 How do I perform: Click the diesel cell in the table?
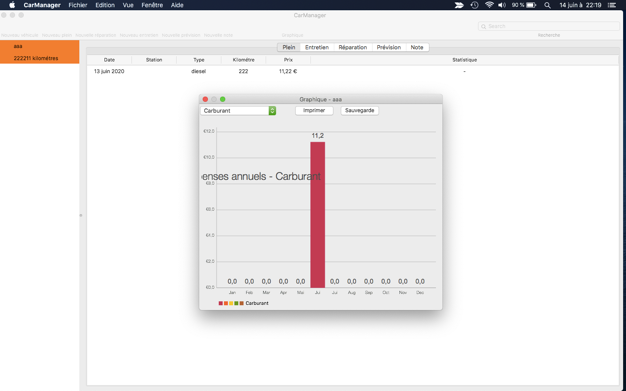click(198, 71)
